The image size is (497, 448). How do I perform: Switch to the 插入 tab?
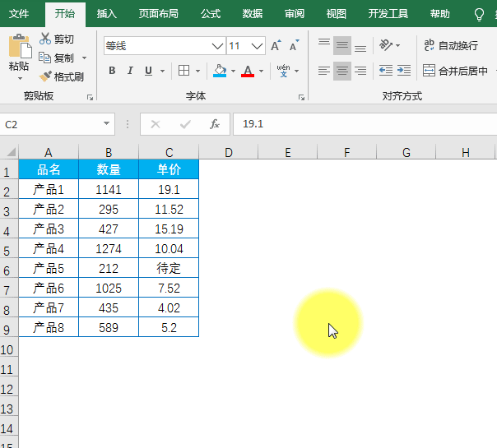(x=106, y=14)
